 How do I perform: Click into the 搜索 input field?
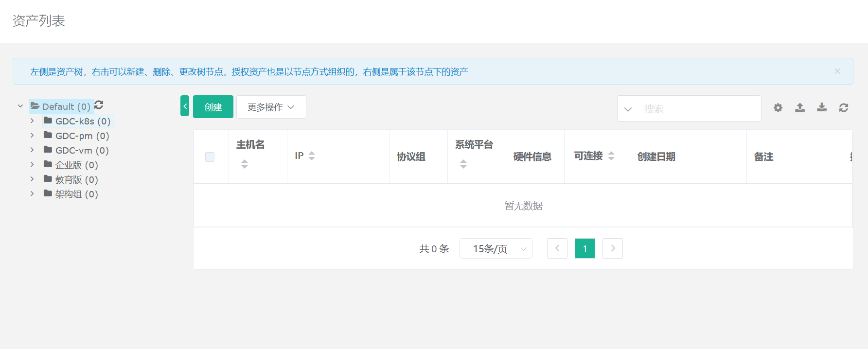tap(699, 109)
